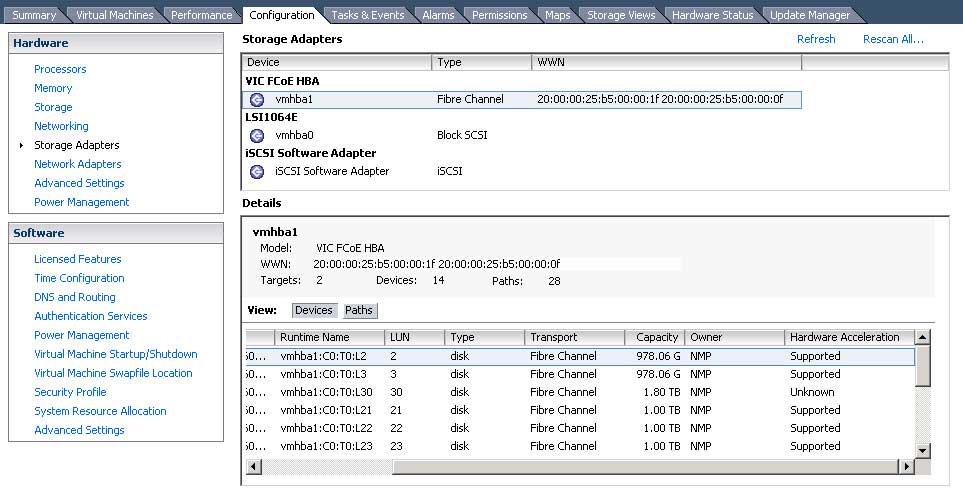The height and width of the screenshot is (490, 963).
Task: Sort devices by the Capacity column
Action: tap(655, 338)
